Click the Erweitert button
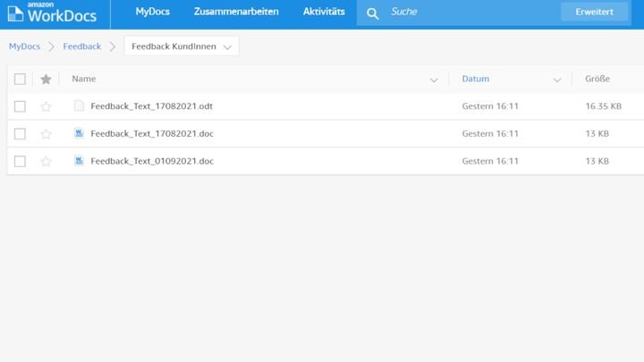 point(594,12)
